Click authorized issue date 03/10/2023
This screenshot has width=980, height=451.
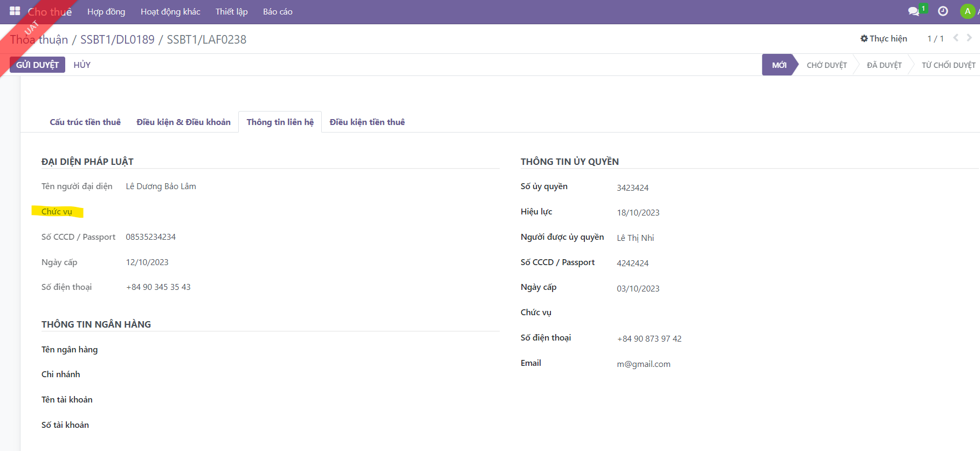(638, 289)
